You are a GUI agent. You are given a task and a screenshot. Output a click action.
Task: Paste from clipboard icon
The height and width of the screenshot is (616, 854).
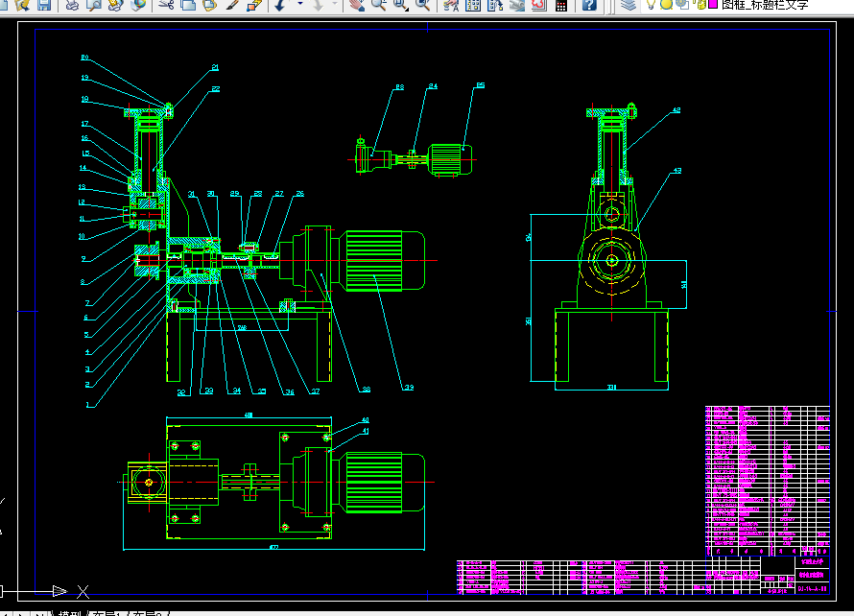click(210, 5)
